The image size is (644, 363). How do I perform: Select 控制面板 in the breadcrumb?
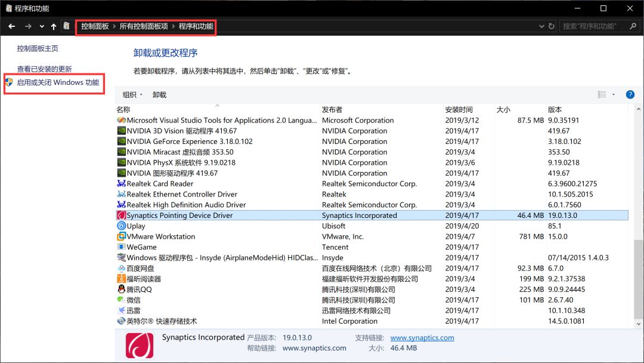tap(95, 27)
